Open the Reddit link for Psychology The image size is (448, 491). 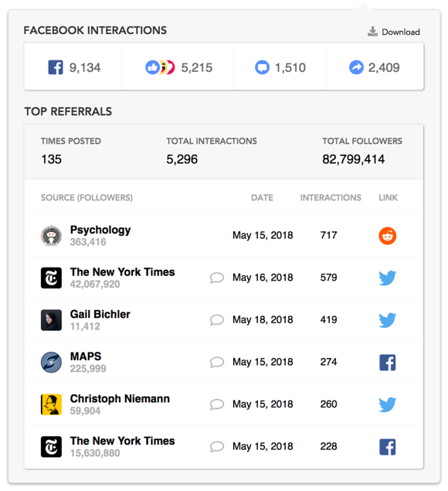(x=387, y=236)
